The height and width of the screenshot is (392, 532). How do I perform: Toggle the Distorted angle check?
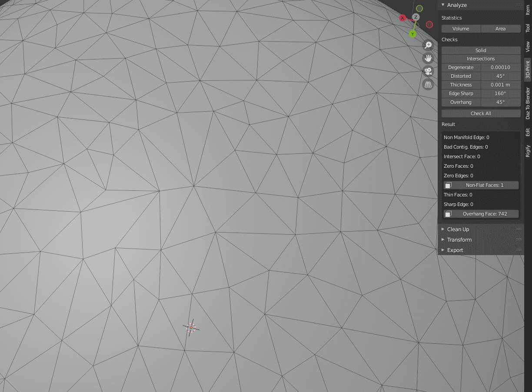[500, 76]
